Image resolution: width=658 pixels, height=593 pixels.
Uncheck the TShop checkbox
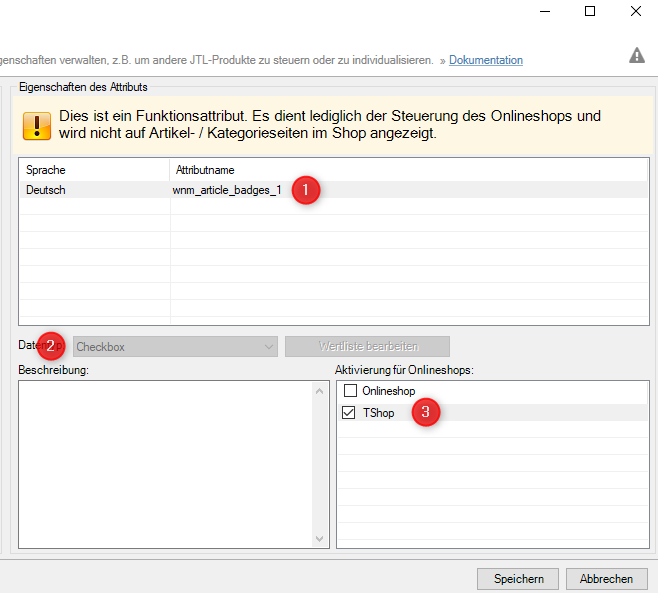[x=348, y=413]
